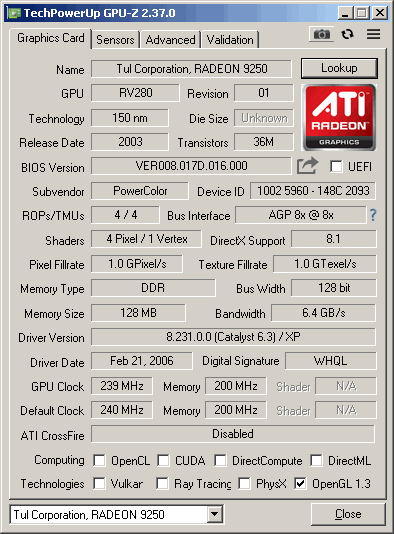
Task: Click the BIOS Version text field
Action: coord(191,166)
